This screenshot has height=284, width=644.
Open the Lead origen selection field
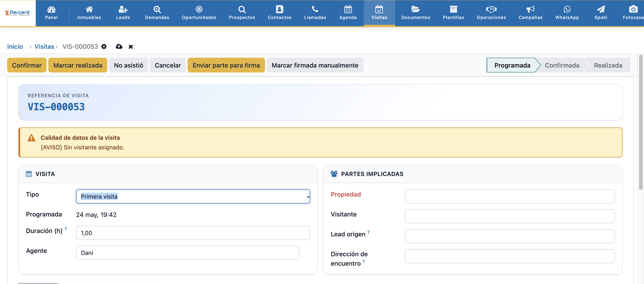point(510,236)
